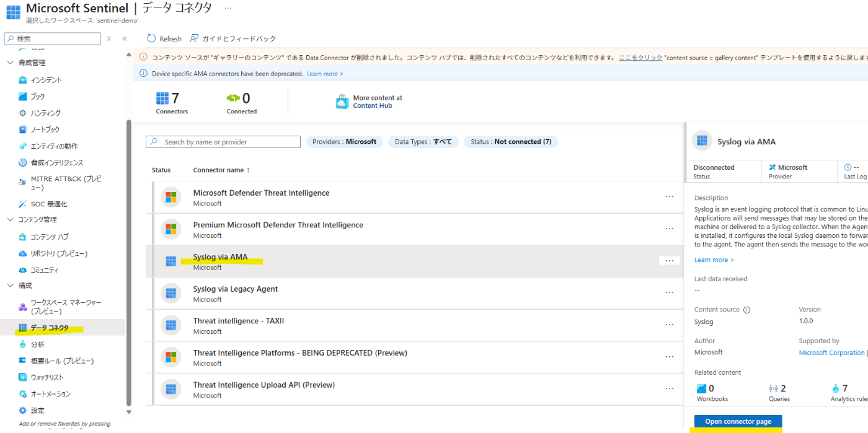868x433 pixels.
Task: Click the 7 Connectors counter
Action: 172,103
